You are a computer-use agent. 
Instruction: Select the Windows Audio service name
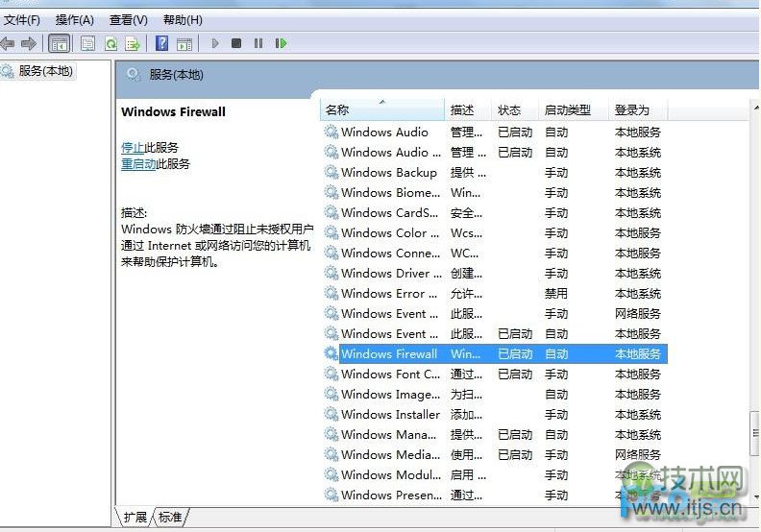coord(384,132)
